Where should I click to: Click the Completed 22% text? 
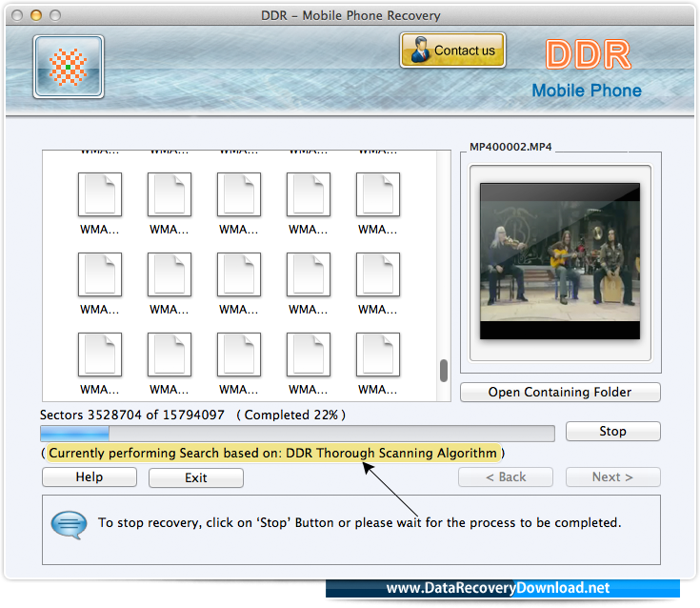(x=291, y=415)
